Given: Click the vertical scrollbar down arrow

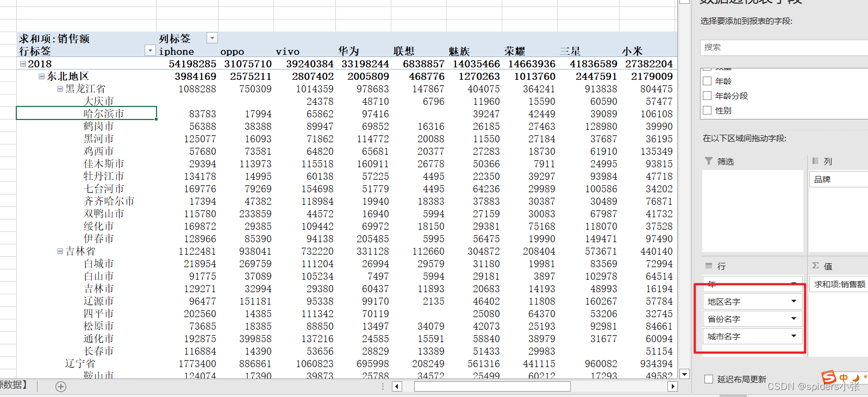Looking at the screenshot, I should point(685,374).
